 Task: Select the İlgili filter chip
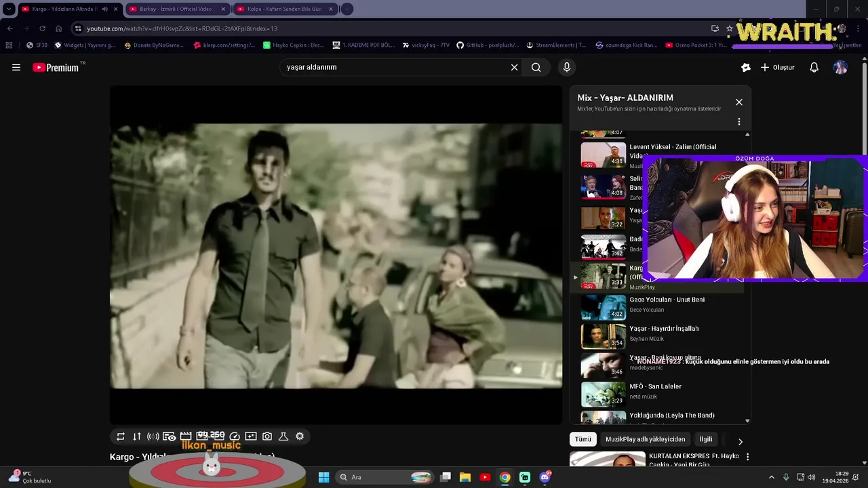pyautogui.click(x=706, y=439)
